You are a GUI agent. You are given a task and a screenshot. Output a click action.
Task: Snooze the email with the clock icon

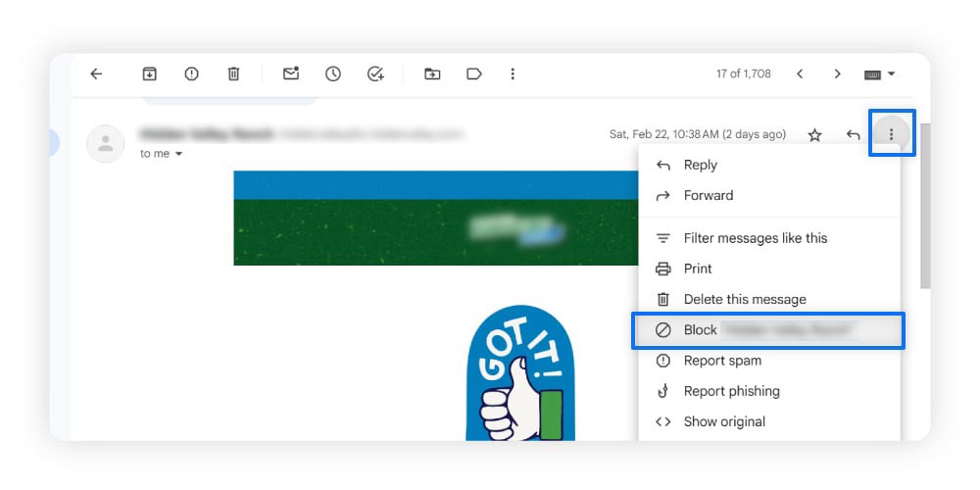coord(333,74)
